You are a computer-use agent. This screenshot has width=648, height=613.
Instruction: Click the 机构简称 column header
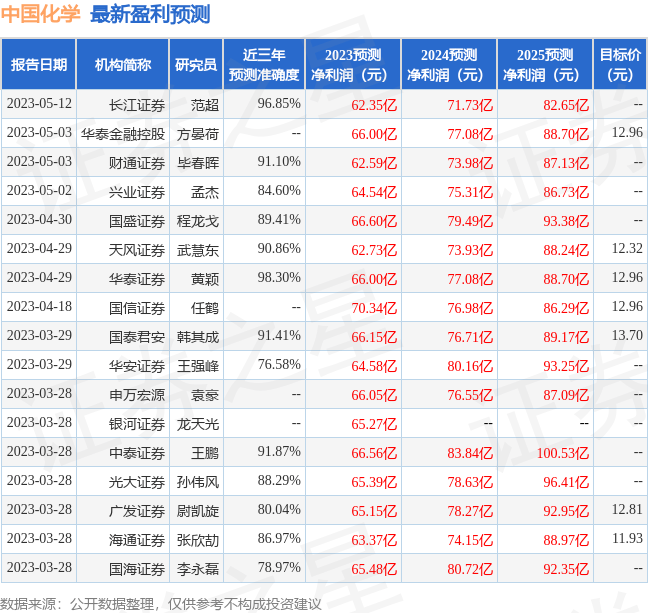122,65
